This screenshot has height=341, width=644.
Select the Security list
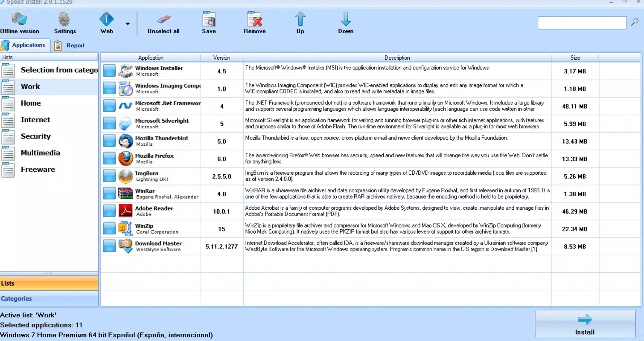(49, 136)
